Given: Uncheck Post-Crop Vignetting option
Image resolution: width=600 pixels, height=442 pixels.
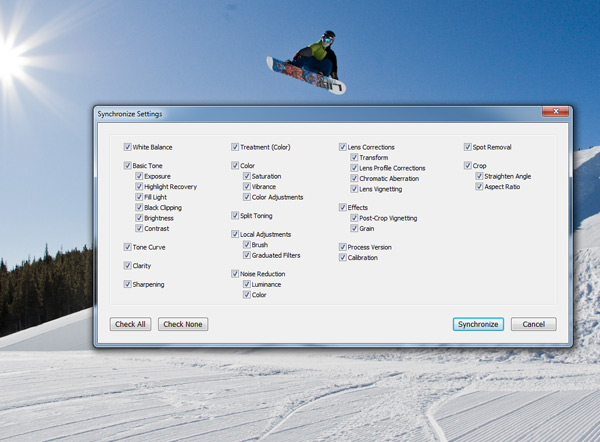Looking at the screenshot, I should (x=354, y=217).
